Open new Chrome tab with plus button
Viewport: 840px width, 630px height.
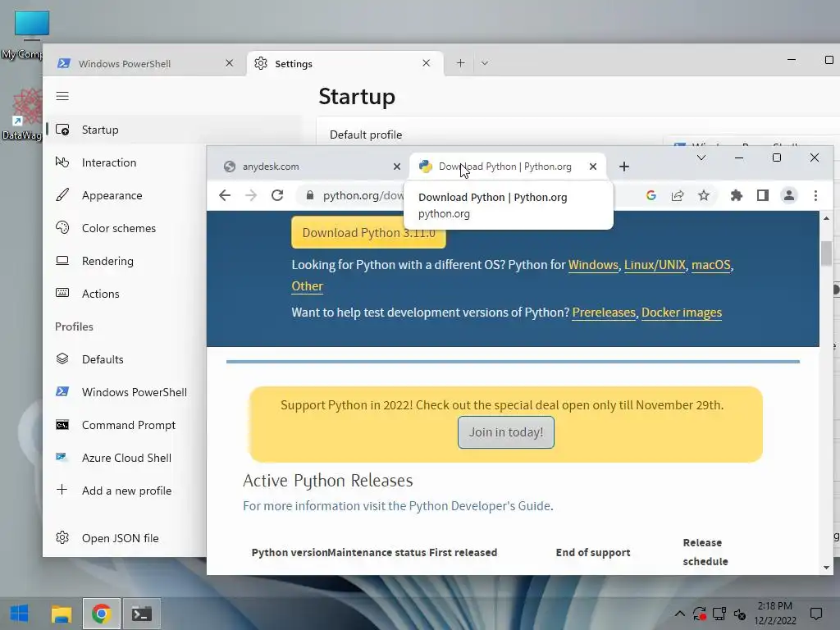(x=624, y=167)
